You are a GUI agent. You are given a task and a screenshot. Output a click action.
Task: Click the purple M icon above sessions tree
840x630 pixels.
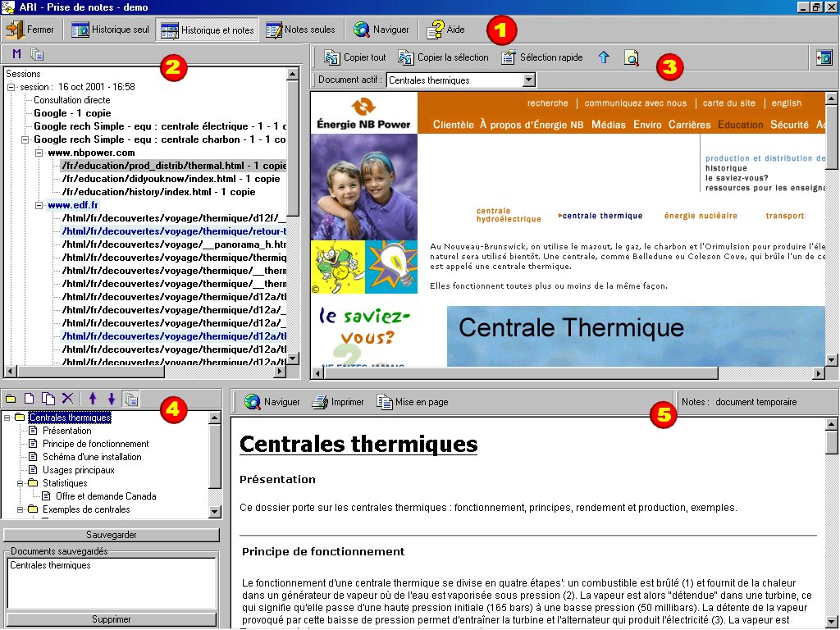pyautogui.click(x=17, y=55)
